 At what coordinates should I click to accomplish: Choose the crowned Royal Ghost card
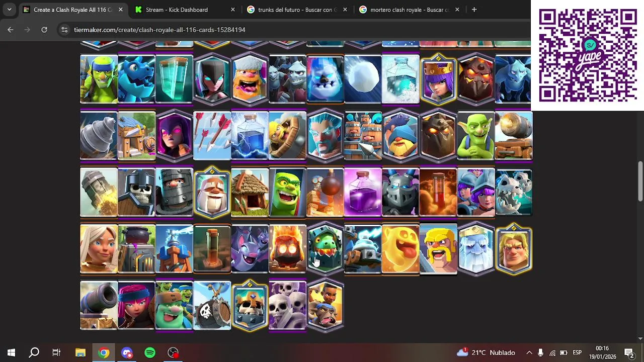pos(476,249)
